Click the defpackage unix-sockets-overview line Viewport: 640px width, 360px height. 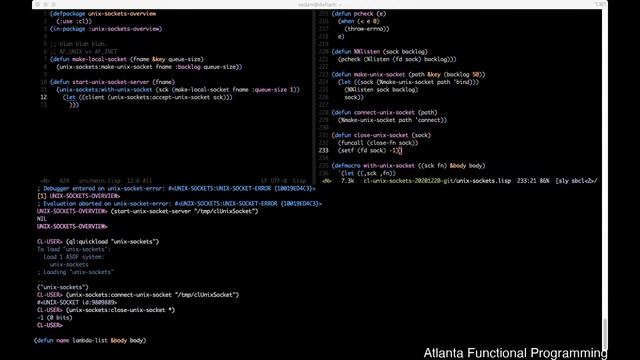pyautogui.click(x=103, y=13)
